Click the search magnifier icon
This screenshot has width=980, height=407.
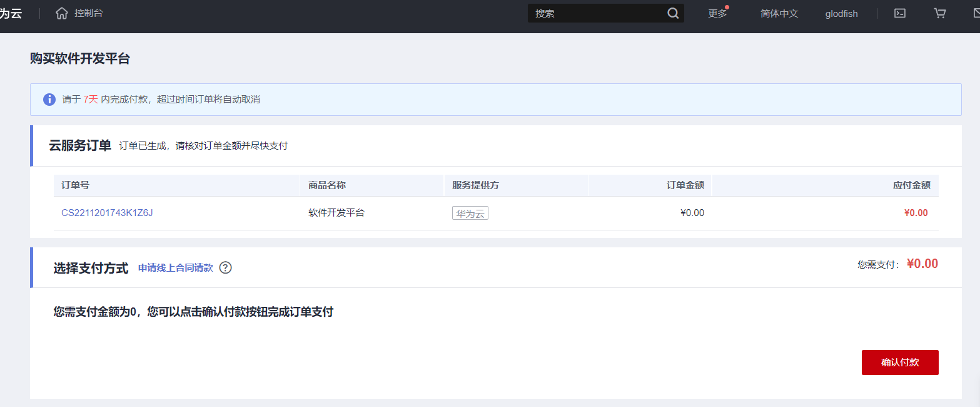[x=673, y=13]
